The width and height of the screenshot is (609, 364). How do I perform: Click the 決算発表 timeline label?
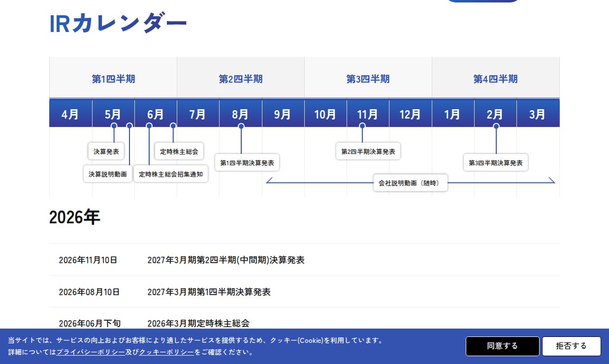106,152
